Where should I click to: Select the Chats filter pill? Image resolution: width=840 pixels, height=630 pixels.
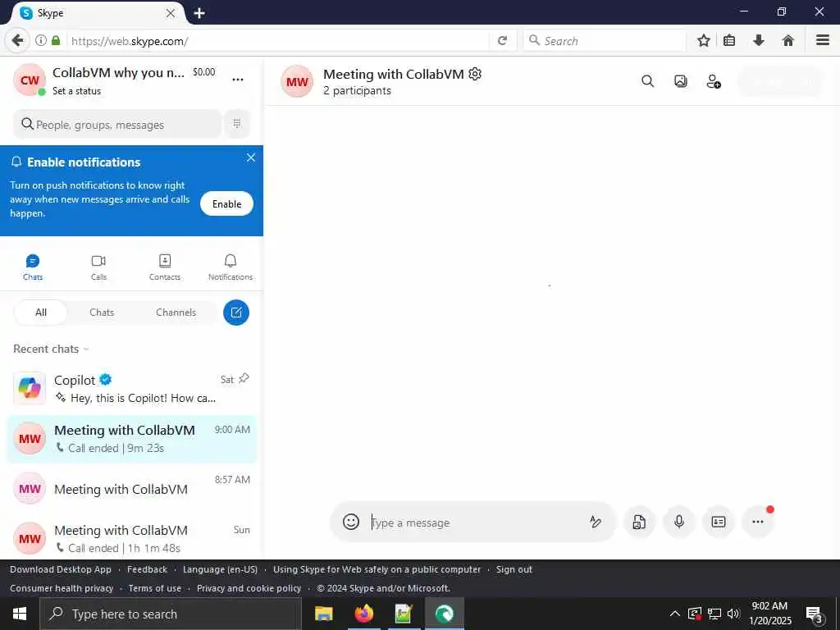102,313
